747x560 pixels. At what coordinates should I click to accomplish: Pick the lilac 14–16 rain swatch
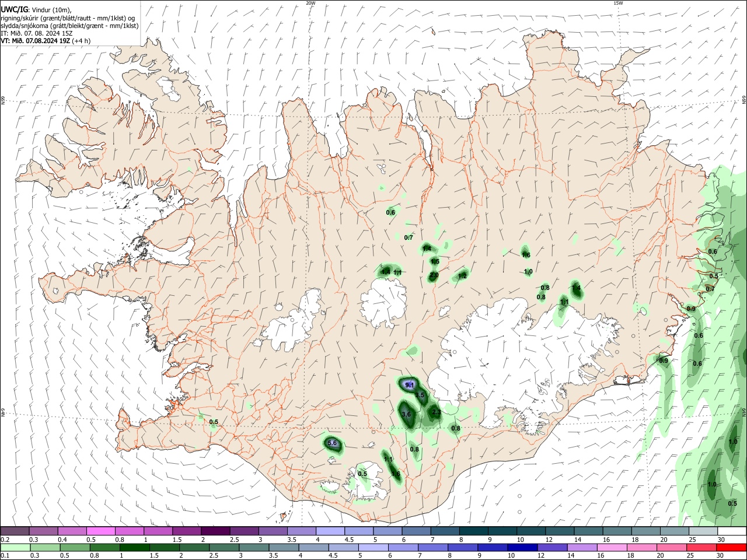(582, 548)
